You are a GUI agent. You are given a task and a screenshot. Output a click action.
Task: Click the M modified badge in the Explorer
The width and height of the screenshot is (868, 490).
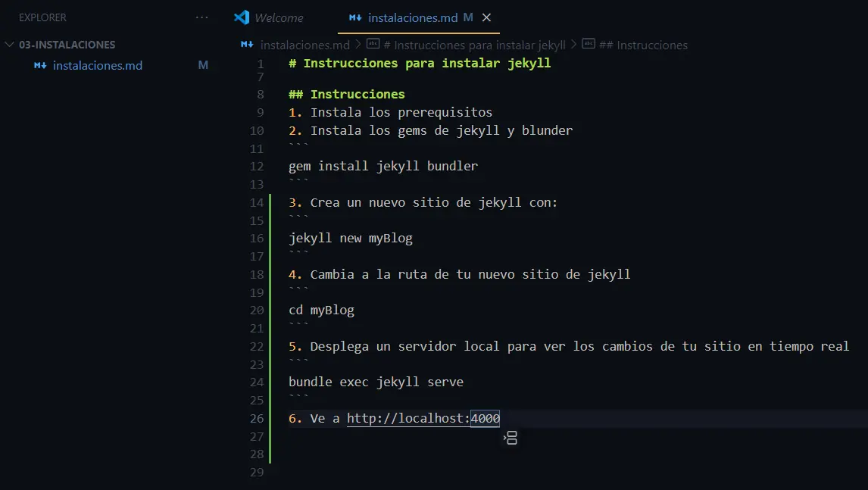point(203,65)
